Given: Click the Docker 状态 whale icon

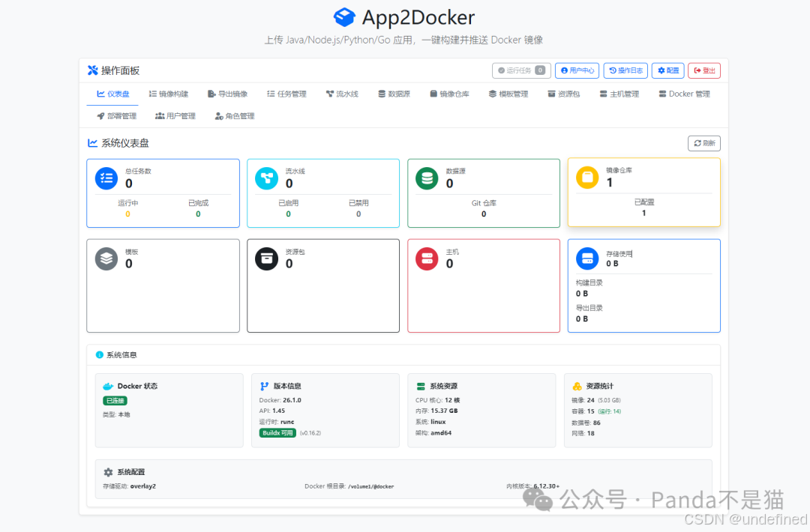Looking at the screenshot, I should [x=108, y=386].
